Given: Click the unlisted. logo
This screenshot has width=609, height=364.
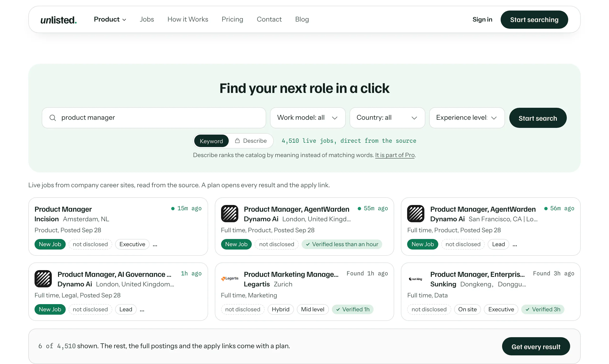Looking at the screenshot, I should (59, 20).
